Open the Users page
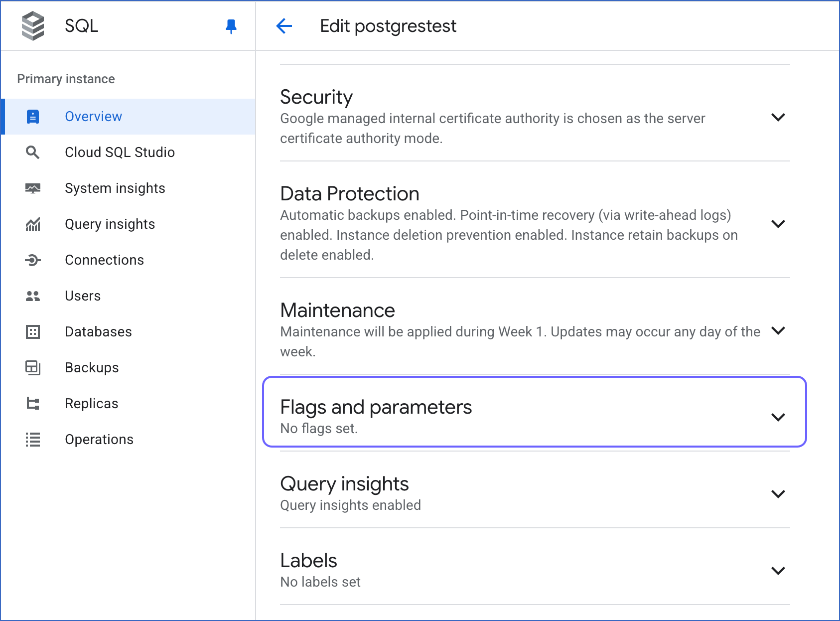 coord(128,296)
